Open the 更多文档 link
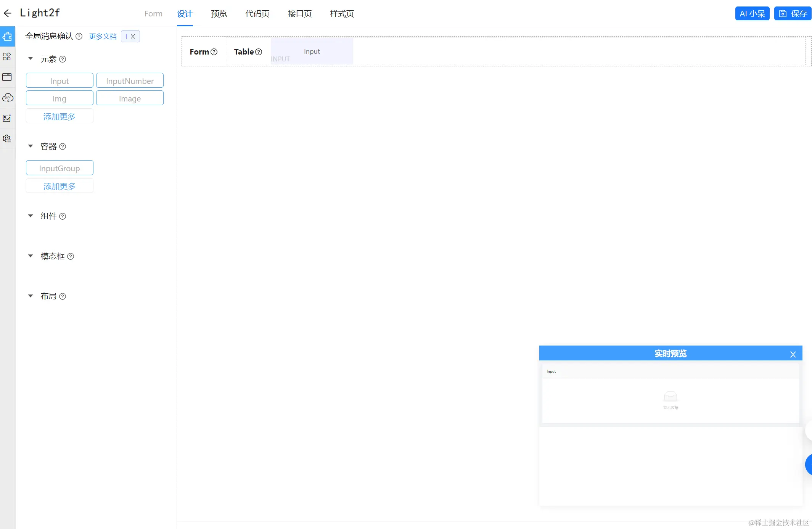The image size is (812, 529). point(103,36)
